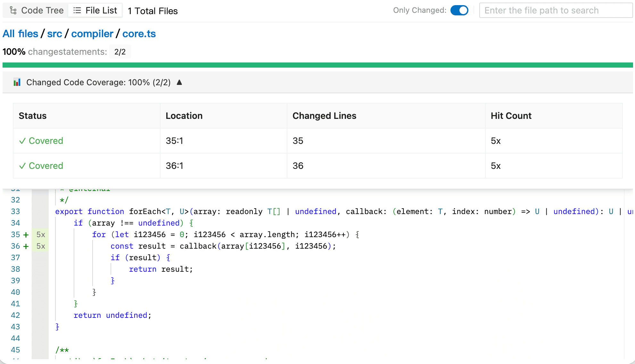Toggle the Only Changed switch
This screenshot has width=635, height=364.
click(459, 10)
